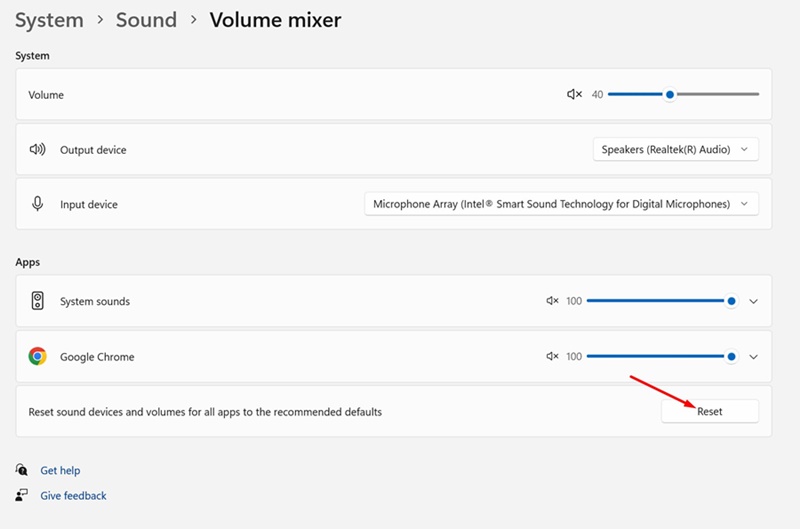The height and width of the screenshot is (529, 800).
Task: Toggle mute for Google Chrome
Action: [x=552, y=356]
